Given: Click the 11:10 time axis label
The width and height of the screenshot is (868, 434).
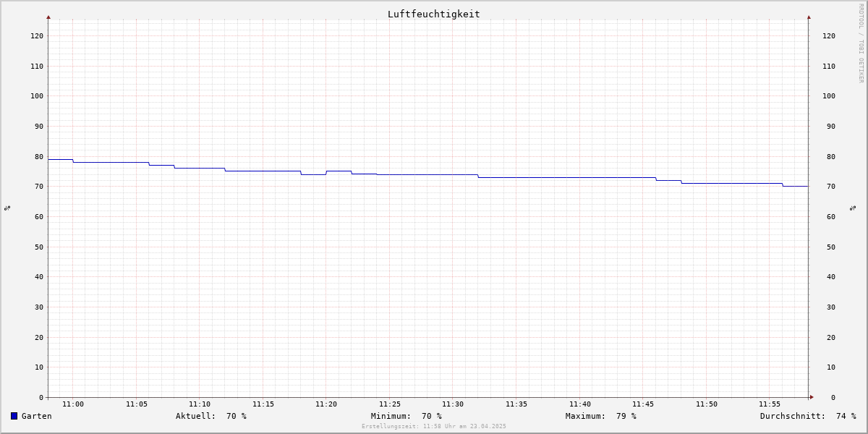Looking at the screenshot, I should (200, 404).
